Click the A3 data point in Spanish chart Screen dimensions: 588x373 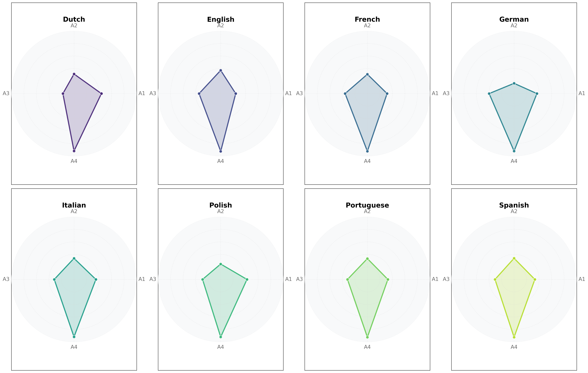(x=495, y=279)
